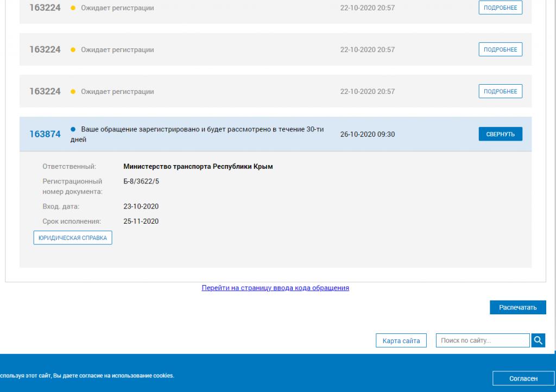Click the yellow status dot in the third row
The height and width of the screenshot is (392, 556).
[x=73, y=92]
